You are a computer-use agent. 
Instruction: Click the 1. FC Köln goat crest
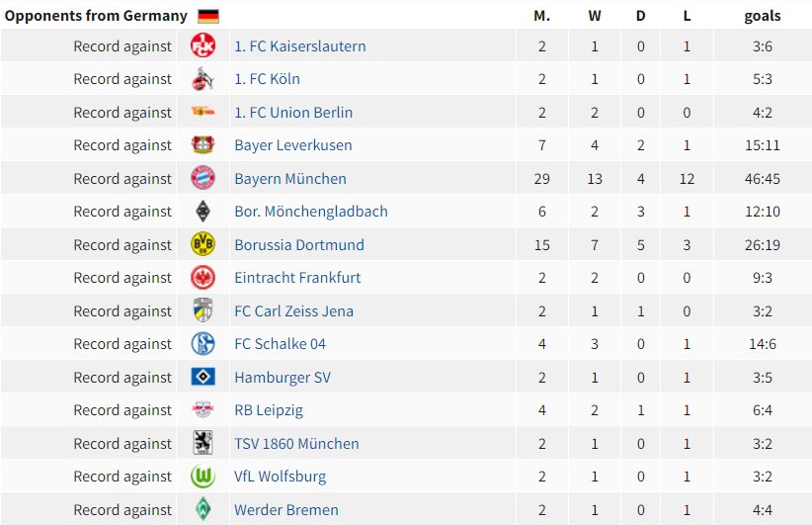pyautogui.click(x=203, y=79)
